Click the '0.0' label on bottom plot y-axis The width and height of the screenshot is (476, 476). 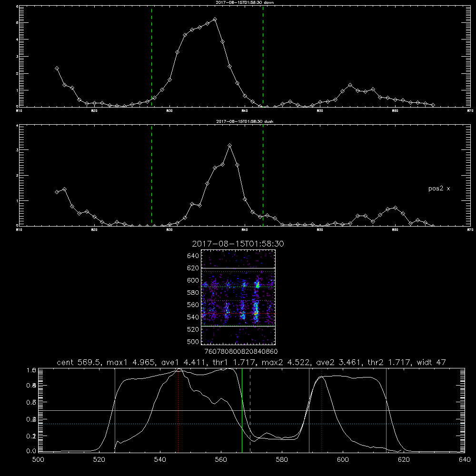click(31, 451)
